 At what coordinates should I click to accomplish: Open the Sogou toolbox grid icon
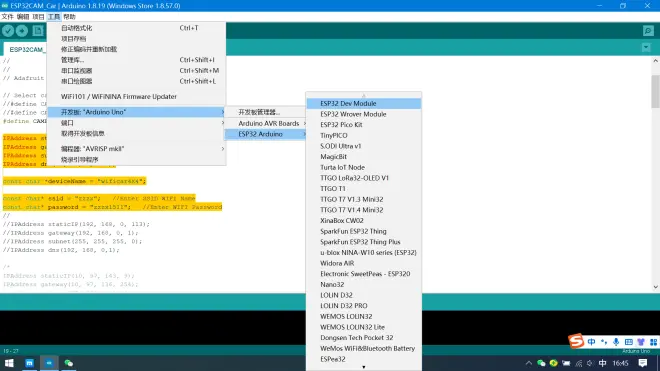653,342
